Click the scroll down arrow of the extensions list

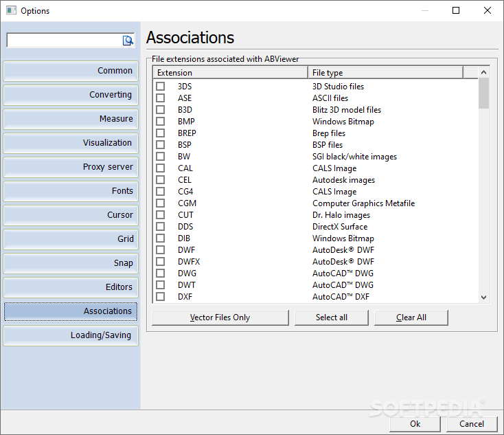[x=484, y=298]
